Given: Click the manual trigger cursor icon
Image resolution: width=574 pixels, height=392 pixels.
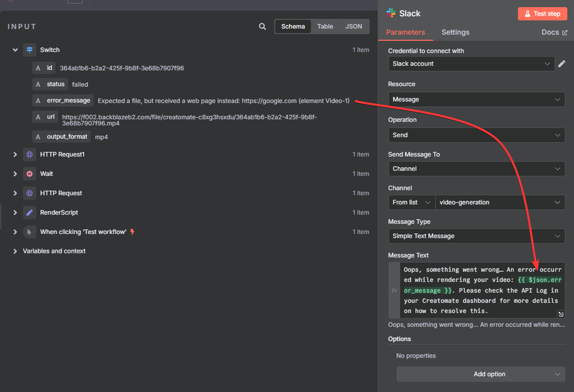Looking at the screenshot, I should point(30,232).
